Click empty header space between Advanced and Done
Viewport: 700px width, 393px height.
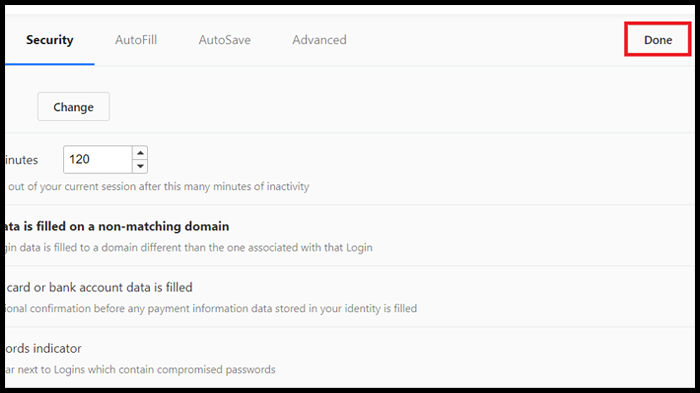[486, 40]
